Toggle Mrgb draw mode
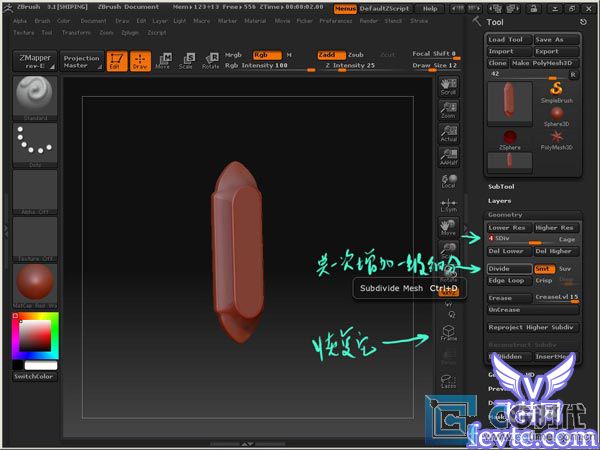Image resolution: width=600 pixels, height=450 pixels. (233, 55)
